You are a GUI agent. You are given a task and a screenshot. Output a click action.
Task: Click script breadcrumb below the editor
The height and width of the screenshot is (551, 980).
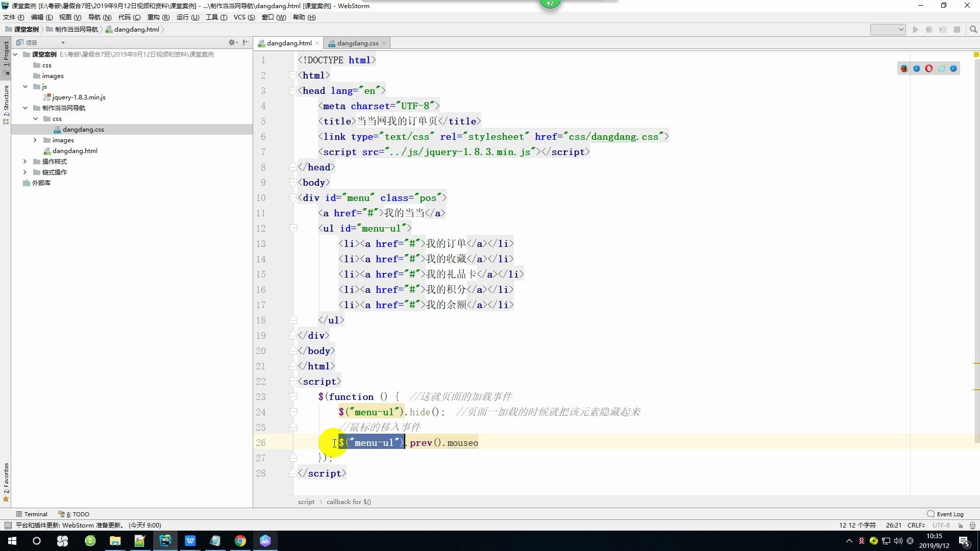pyautogui.click(x=306, y=502)
